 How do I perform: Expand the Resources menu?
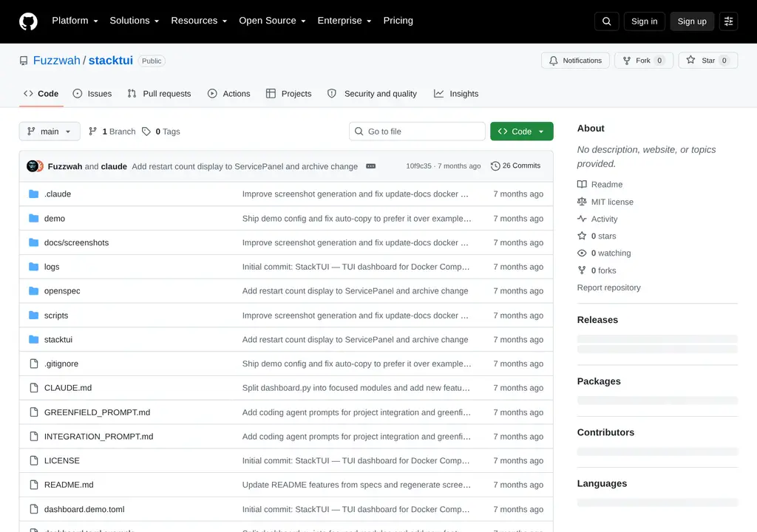[199, 21]
